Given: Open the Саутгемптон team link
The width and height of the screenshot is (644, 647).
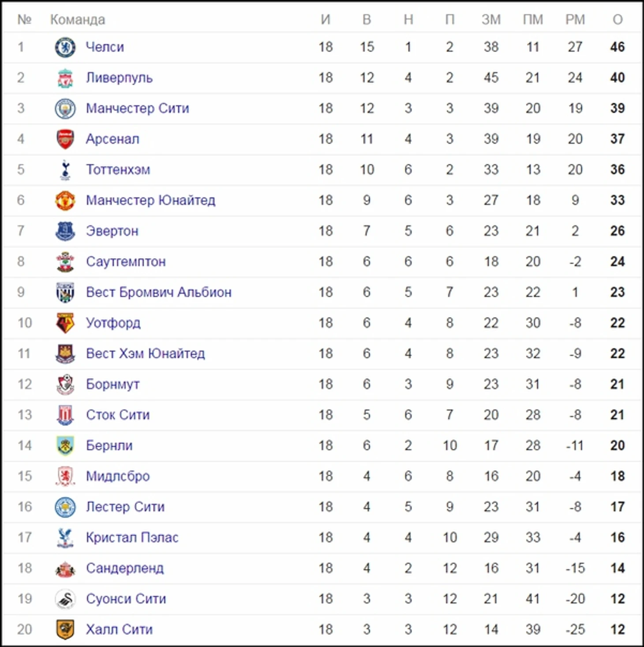Looking at the screenshot, I should pos(126,262).
